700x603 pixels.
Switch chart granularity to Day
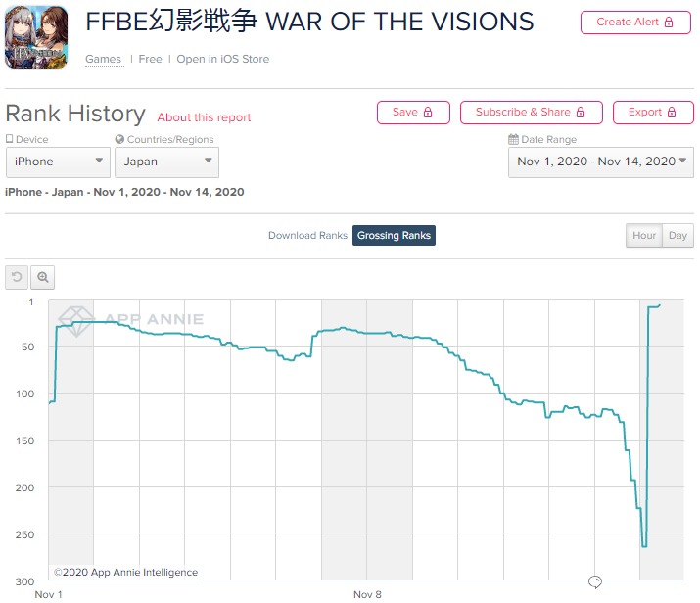click(677, 235)
